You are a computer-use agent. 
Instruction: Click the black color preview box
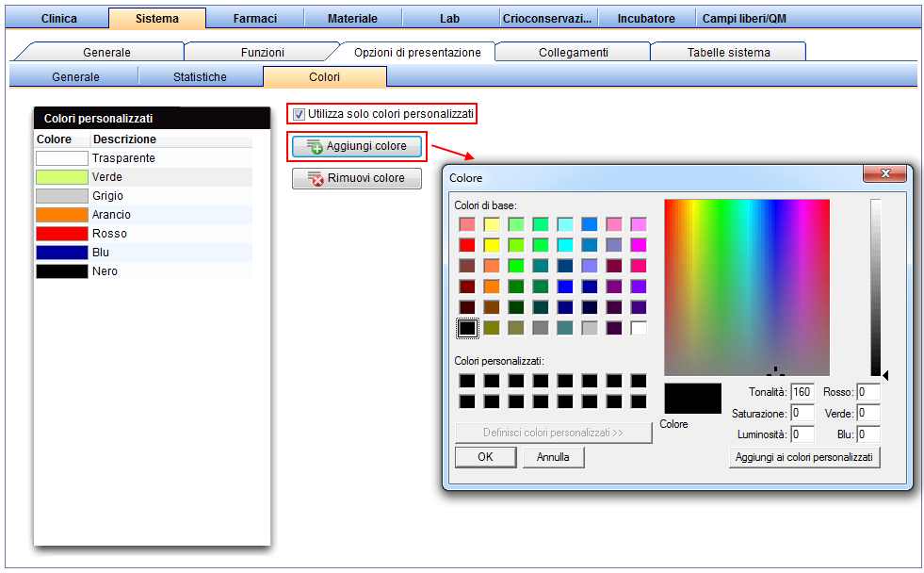click(x=693, y=399)
